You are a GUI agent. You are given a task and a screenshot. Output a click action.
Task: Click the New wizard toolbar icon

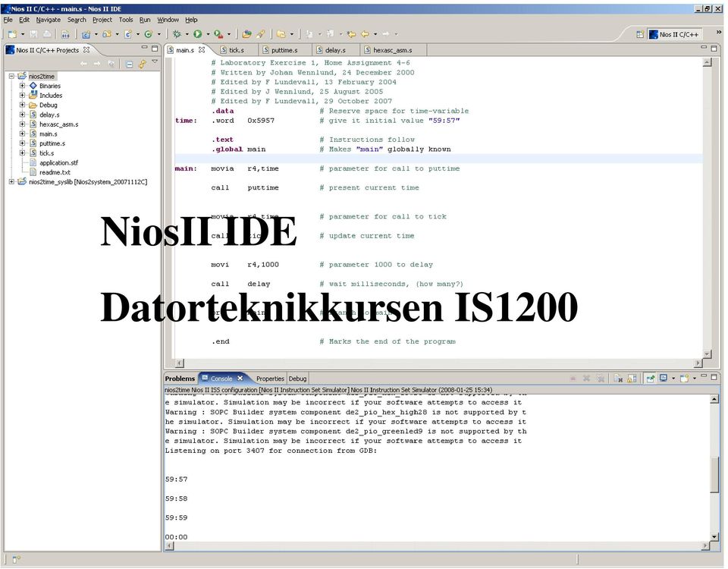coord(13,34)
